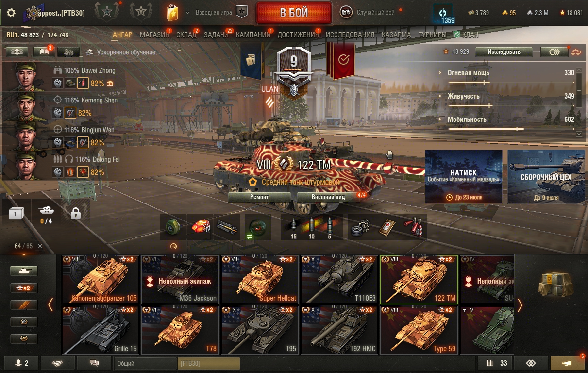Image resolution: width=588 pixels, height=373 pixels.
Task: Toggle Ускоренное обучение crew training
Action: [x=120, y=52]
